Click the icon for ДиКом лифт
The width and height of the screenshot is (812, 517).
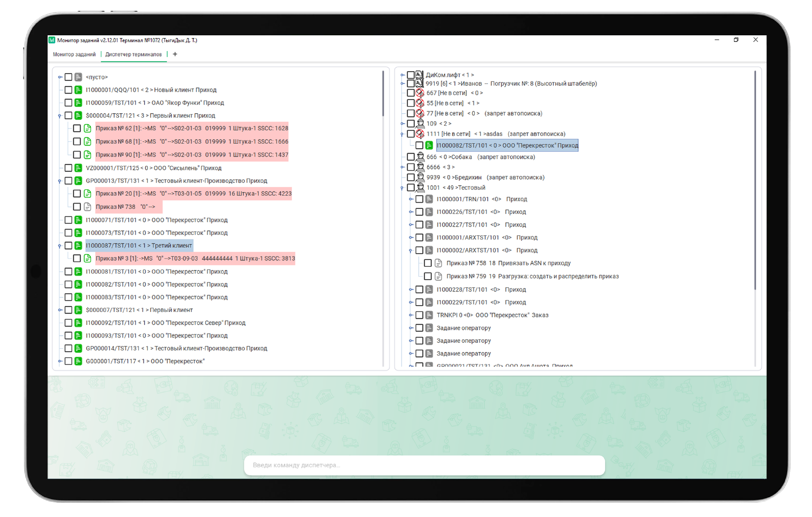(420, 75)
